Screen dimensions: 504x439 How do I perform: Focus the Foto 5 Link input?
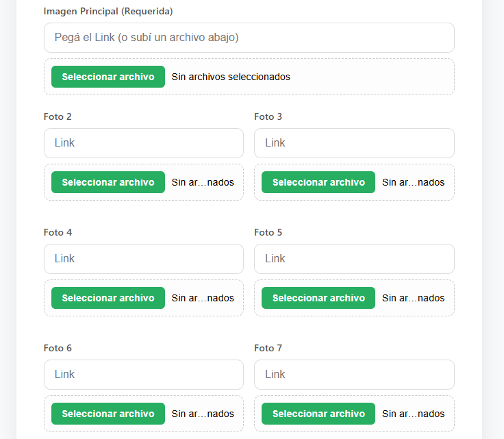pos(354,259)
